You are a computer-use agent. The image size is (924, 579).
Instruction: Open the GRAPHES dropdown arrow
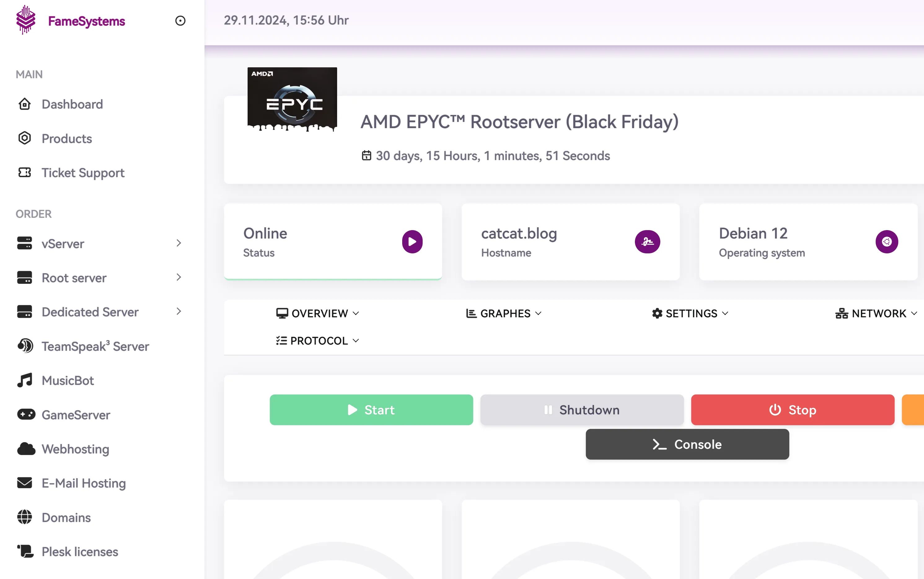pos(538,313)
